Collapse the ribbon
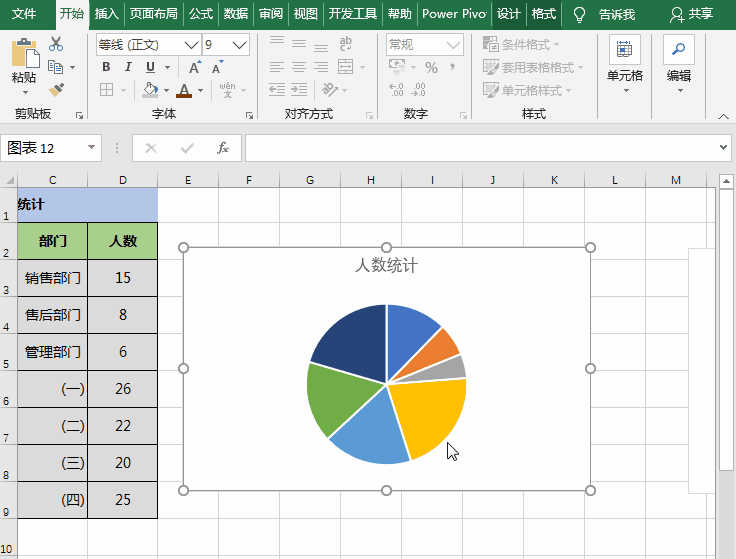The height and width of the screenshot is (559, 736). click(723, 115)
